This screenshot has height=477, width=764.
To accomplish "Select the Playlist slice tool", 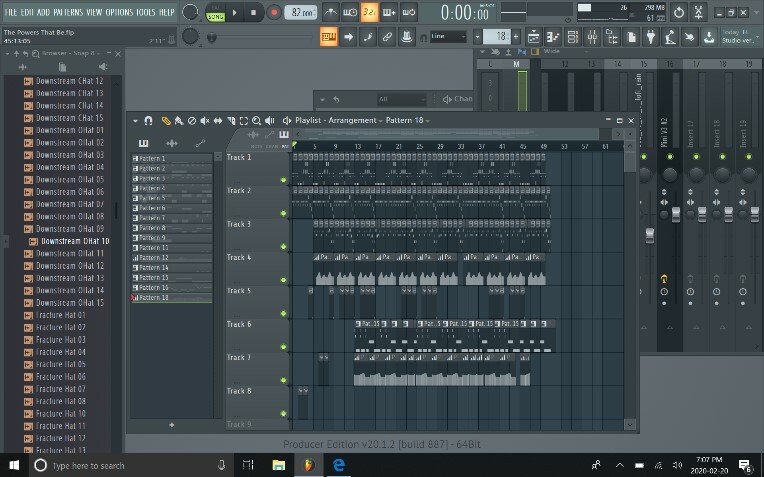I will 231,120.
